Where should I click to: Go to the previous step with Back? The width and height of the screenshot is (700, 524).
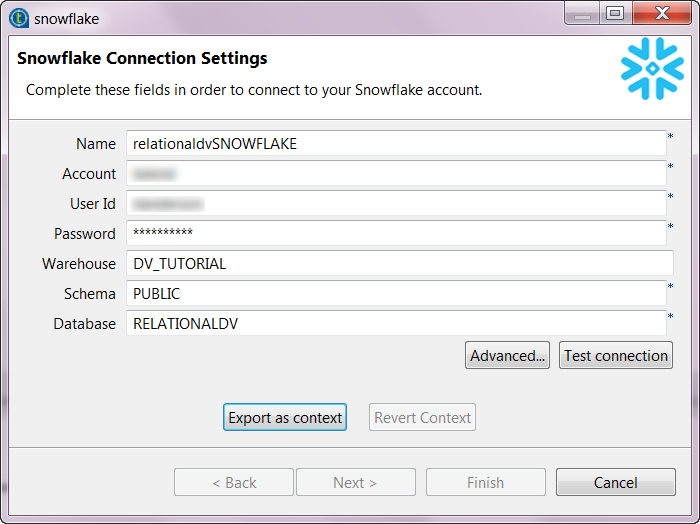pyautogui.click(x=234, y=483)
